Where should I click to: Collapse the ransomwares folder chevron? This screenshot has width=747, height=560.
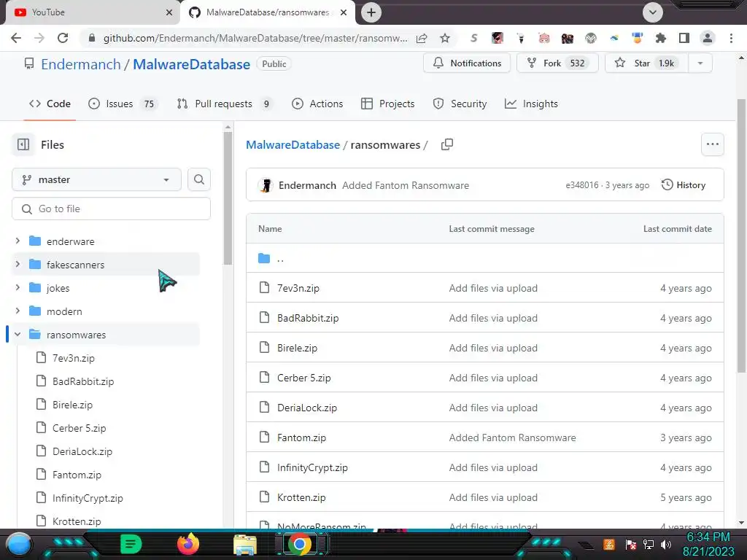click(18, 334)
